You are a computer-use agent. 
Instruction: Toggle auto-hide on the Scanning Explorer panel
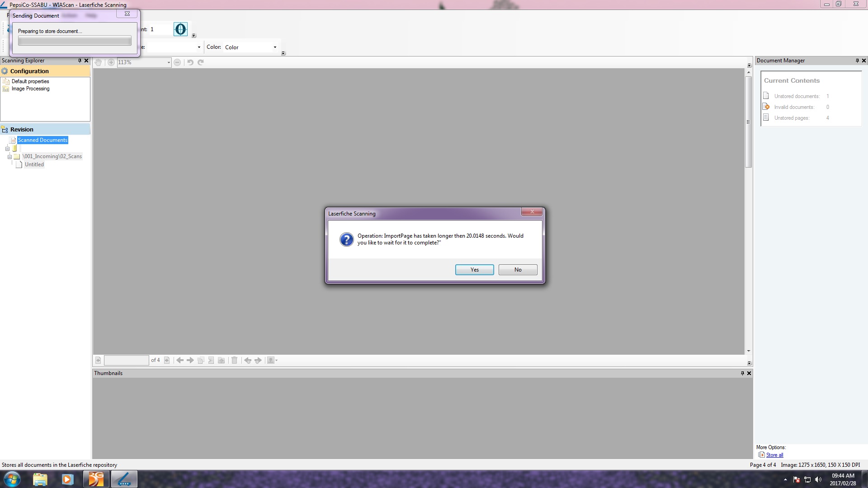80,60
